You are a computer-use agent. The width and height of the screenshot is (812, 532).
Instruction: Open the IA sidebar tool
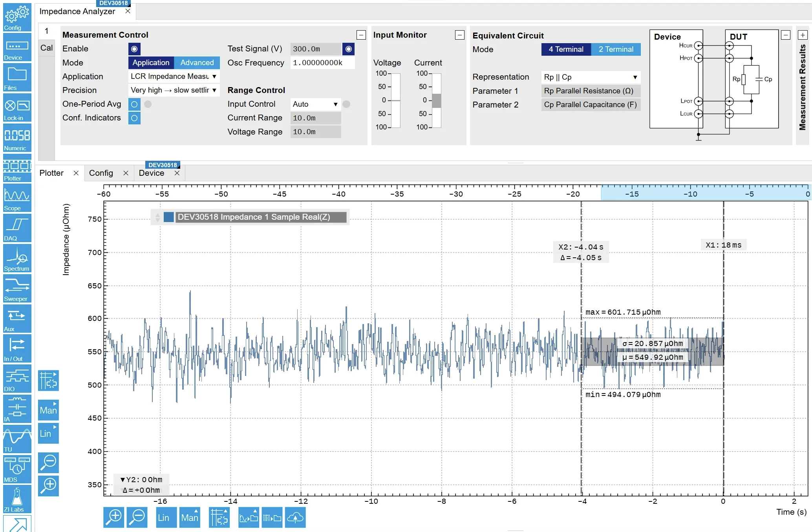coord(17,409)
